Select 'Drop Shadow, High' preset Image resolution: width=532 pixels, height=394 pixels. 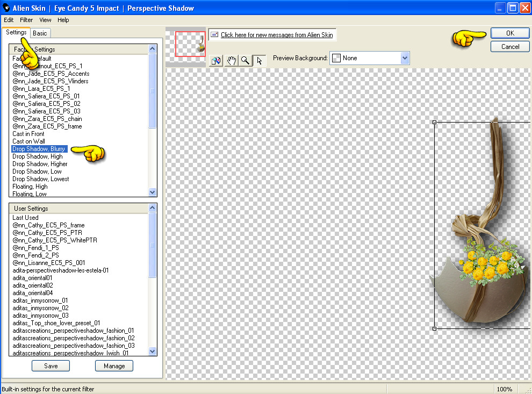click(37, 156)
